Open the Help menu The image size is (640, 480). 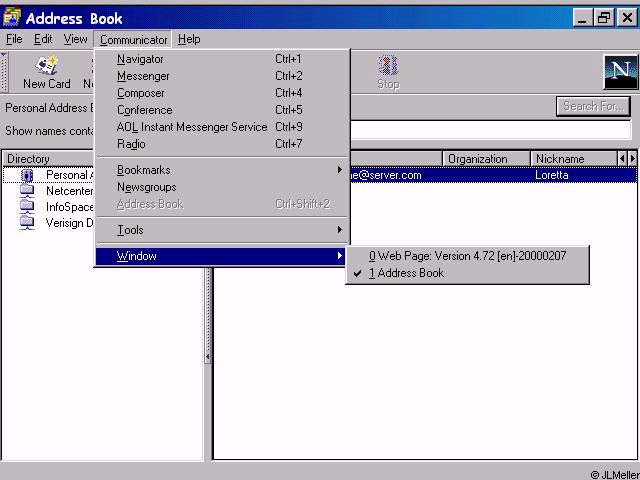tap(189, 39)
